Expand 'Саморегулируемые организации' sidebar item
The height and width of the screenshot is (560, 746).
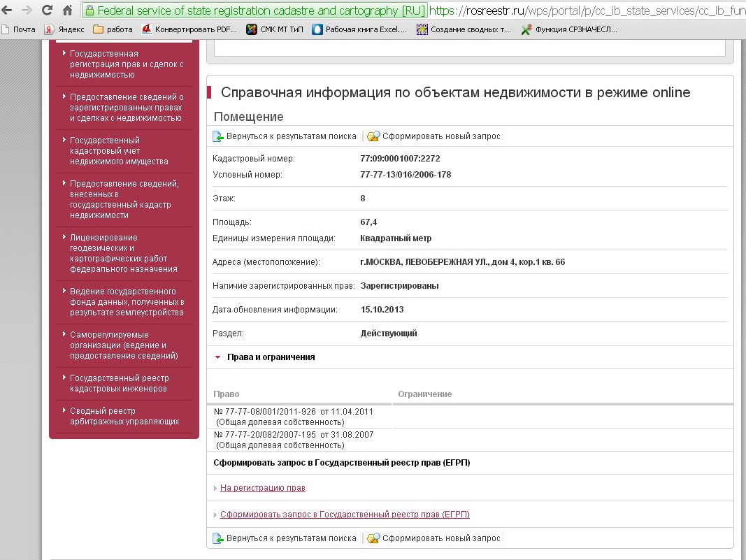click(x=123, y=345)
